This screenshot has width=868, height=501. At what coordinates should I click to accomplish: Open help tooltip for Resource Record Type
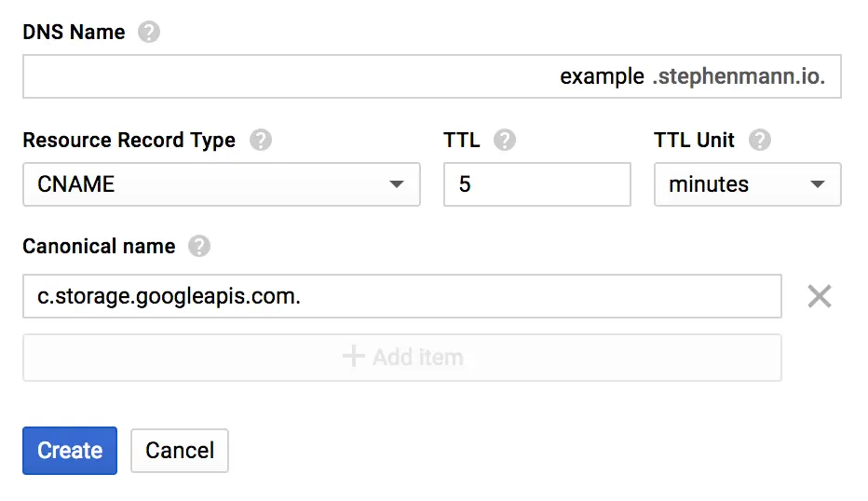pyautogui.click(x=261, y=141)
